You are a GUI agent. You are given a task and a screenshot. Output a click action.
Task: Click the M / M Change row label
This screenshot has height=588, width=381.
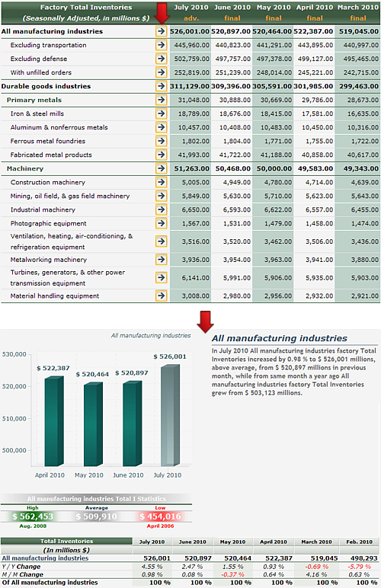tap(23, 574)
